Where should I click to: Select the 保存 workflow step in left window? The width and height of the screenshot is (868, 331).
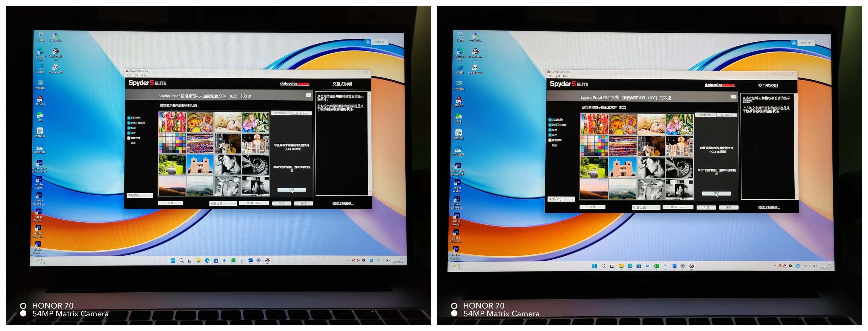pos(133,133)
